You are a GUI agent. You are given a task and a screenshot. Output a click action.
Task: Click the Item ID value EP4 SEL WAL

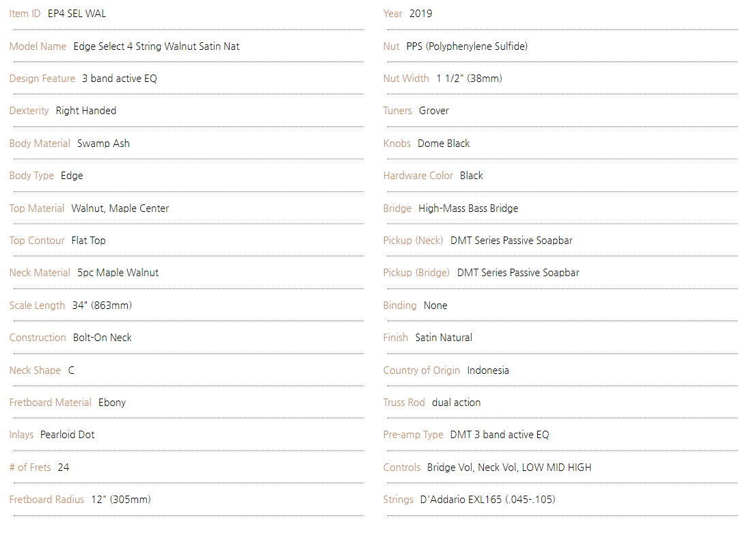(77, 14)
